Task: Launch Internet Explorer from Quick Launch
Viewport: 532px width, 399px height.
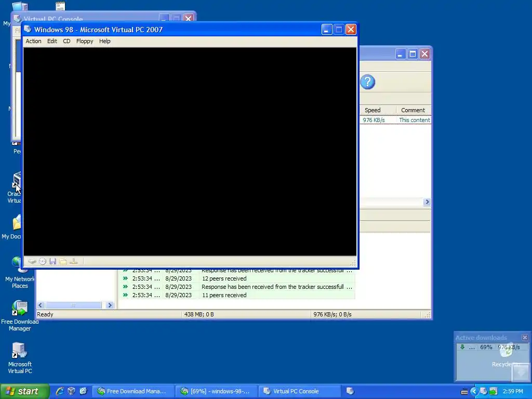Action: [x=60, y=391]
